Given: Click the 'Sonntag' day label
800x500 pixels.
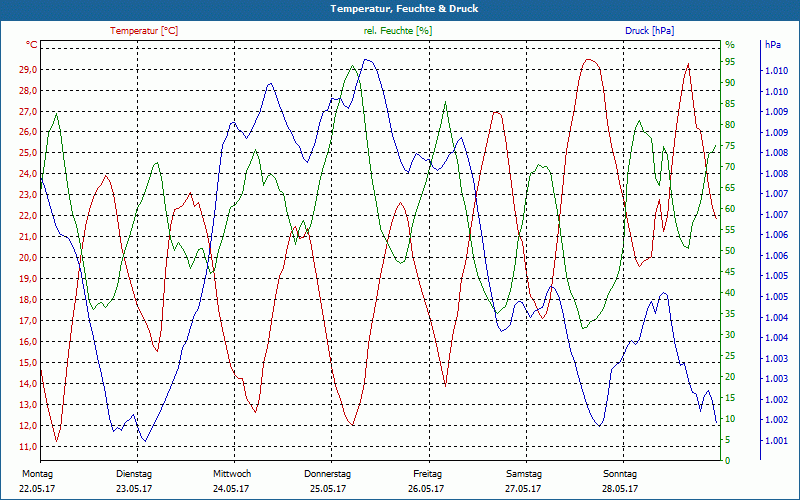Looking at the screenshot, I should pos(620,474).
